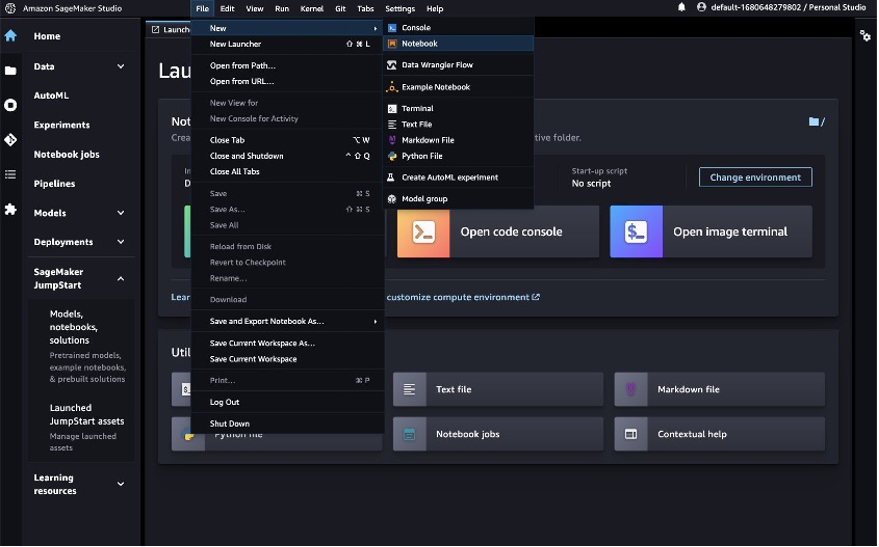Click the Model group icon
Image resolution: width=879 pixels, height=547 pixels.
(392, 199)
